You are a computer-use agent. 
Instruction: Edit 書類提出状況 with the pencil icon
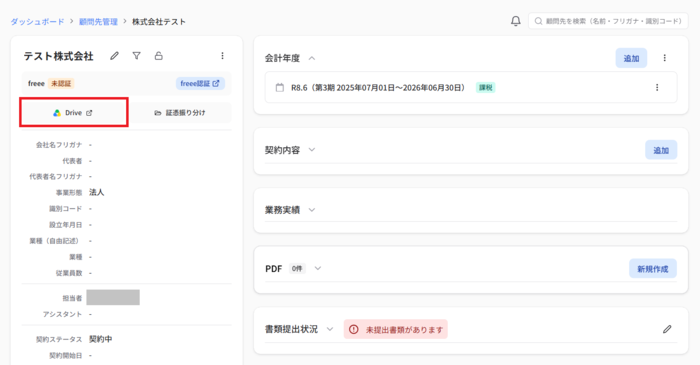coord(667,329)
